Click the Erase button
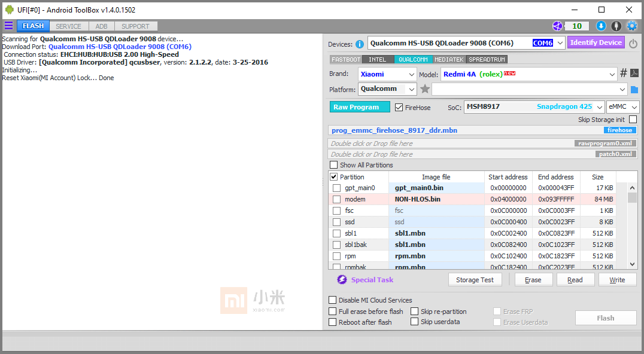The height and width of the screenshot is (354, 644). tap(533, 280)
